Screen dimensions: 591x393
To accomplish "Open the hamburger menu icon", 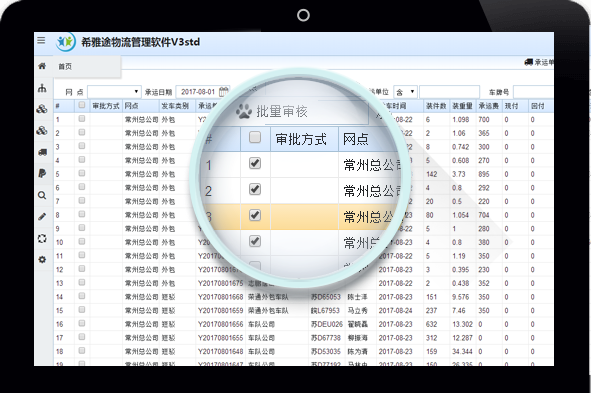I will pos(41,40).
